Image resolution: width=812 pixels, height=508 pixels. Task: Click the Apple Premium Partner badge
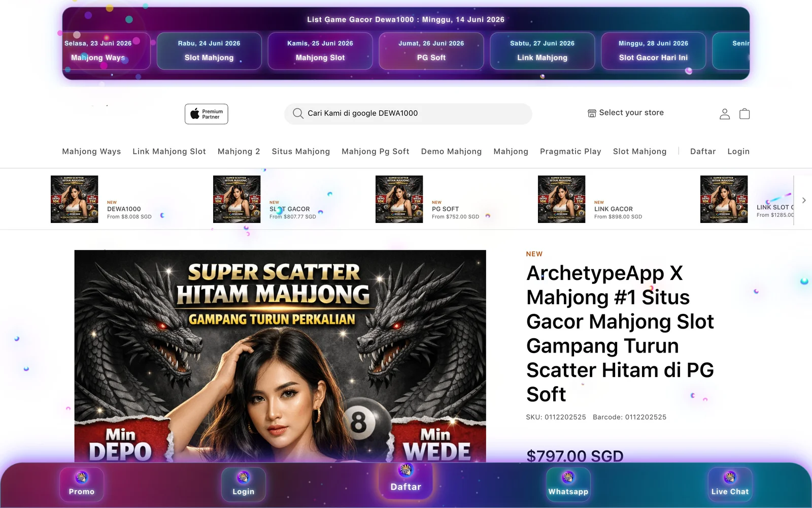pos(206,114)
